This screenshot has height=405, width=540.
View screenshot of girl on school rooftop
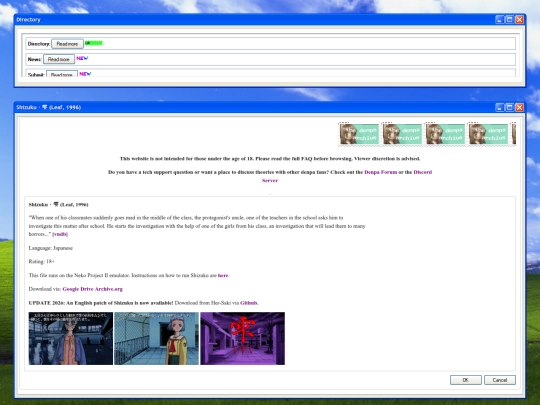[156, 339]
